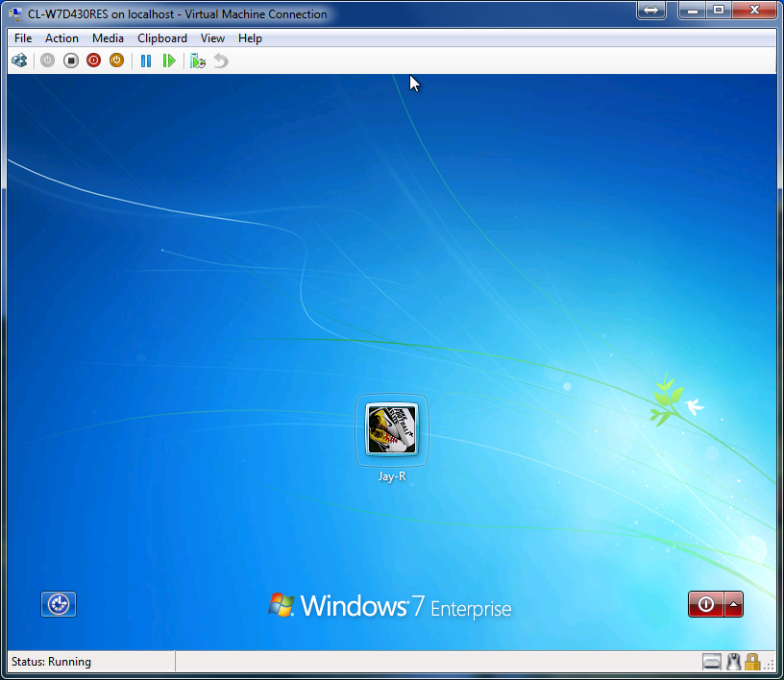Open the Ease of Access button
This screenshot has width=784, height=680.
tap(59, 604)
